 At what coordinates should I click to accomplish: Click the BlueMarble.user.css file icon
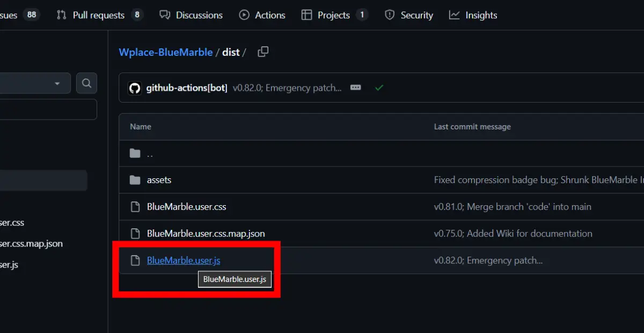[x=135, y=207]
